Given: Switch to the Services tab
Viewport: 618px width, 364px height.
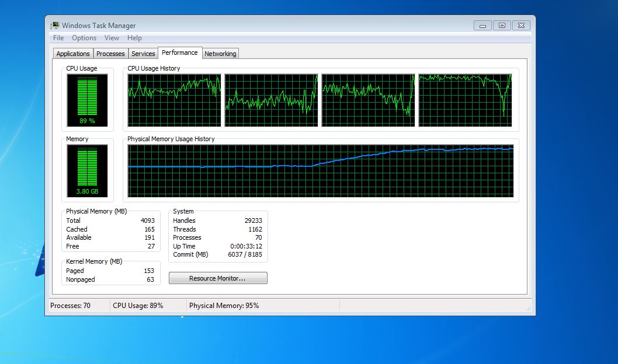Looking at the screenshot, I should point(143,54).
